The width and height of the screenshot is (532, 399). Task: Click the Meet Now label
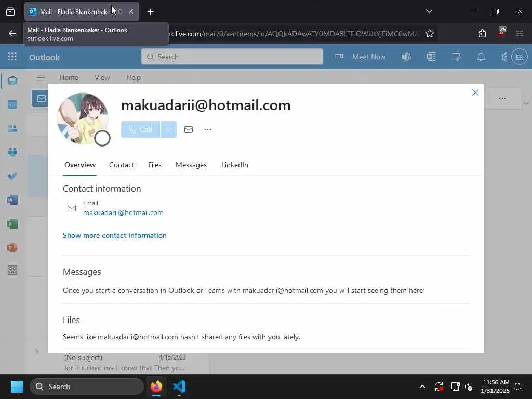(369, 57)
